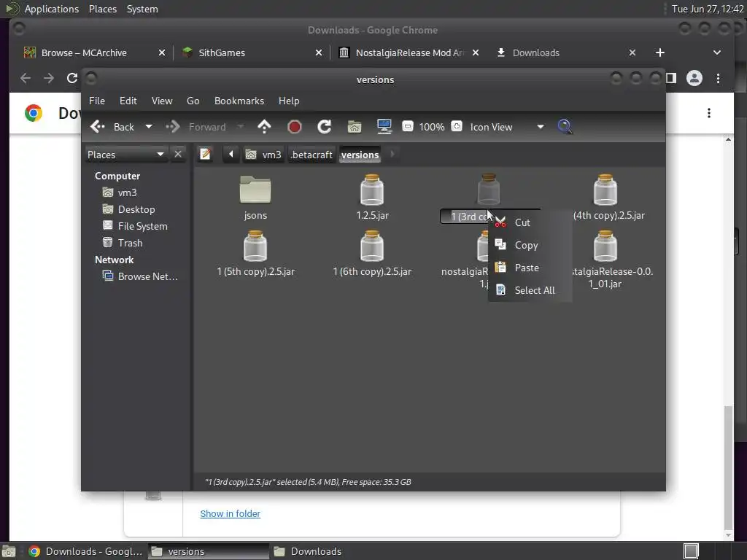Select the 1 (6th copy).2.5.jar file icon
747x560 pixels.
point(372,246)
